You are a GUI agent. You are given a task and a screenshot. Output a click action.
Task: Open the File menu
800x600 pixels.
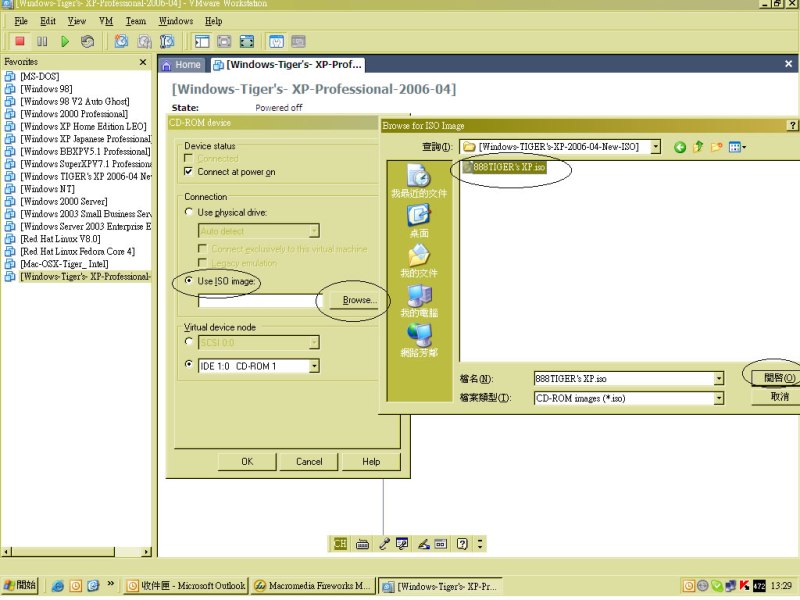tap(21, 21)
